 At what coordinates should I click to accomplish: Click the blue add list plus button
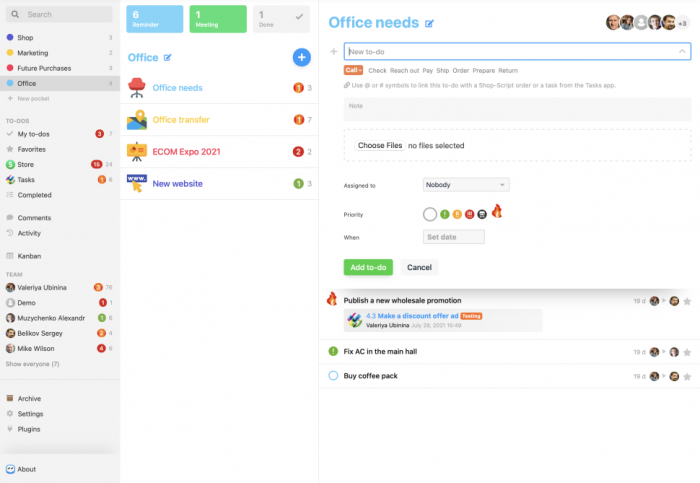[x=301, y=58]
